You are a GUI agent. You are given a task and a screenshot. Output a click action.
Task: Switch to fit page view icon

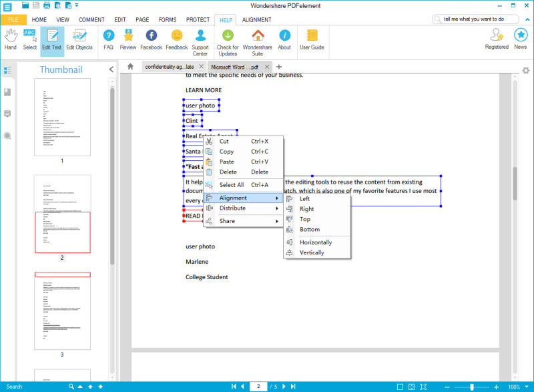click(412, 387)
